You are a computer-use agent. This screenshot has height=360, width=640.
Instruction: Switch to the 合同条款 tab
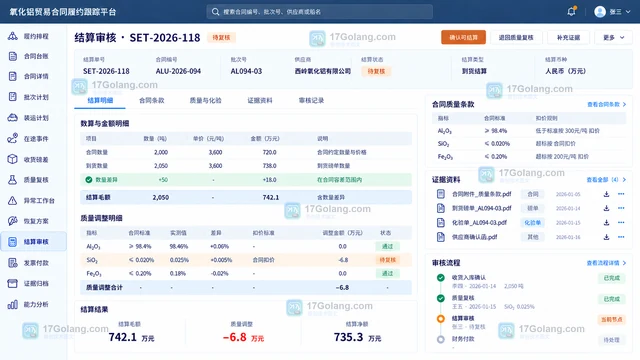point(151,100)
